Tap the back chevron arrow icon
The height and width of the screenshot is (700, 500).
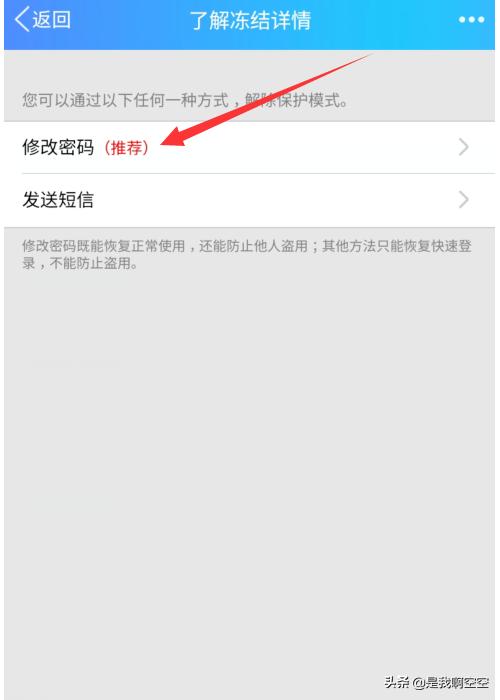[21, 19]
